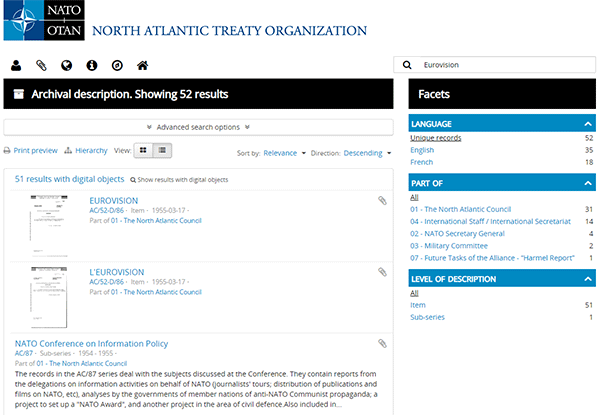The height and width of the screenshot is (415, 600).
Task: Add EUROVISION result to clipboard
Action: click(382, 200)
